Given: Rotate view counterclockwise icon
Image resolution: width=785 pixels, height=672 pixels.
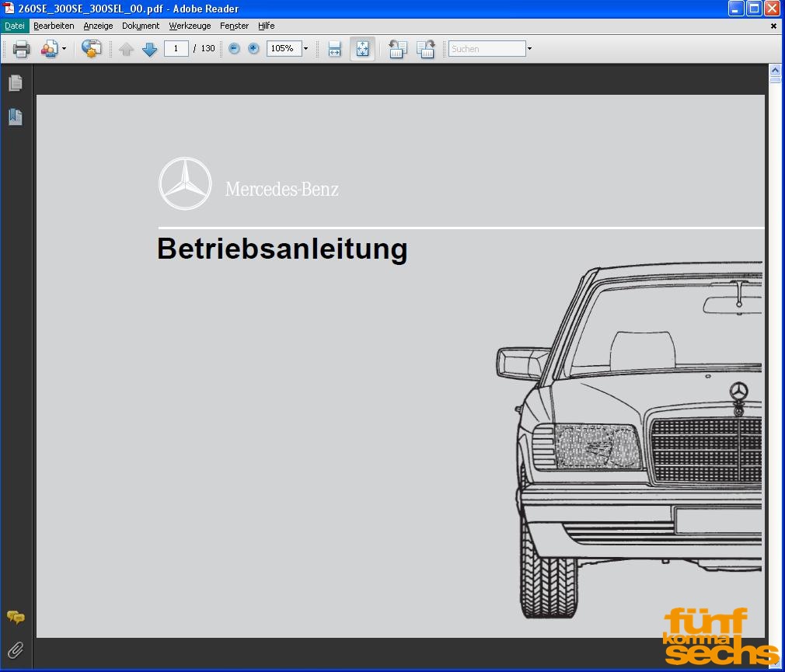Looking at the screenshot, I should pyautogui.click(x=398, y=49).
